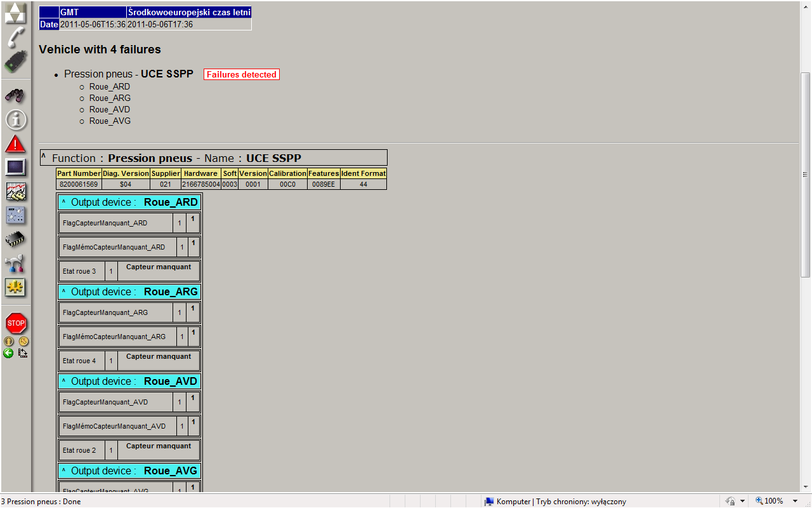Screen dimensions: 812x508
Task: Click the Komputer protected mode status text
Action: pyautogui.click(x=561, y=502)
